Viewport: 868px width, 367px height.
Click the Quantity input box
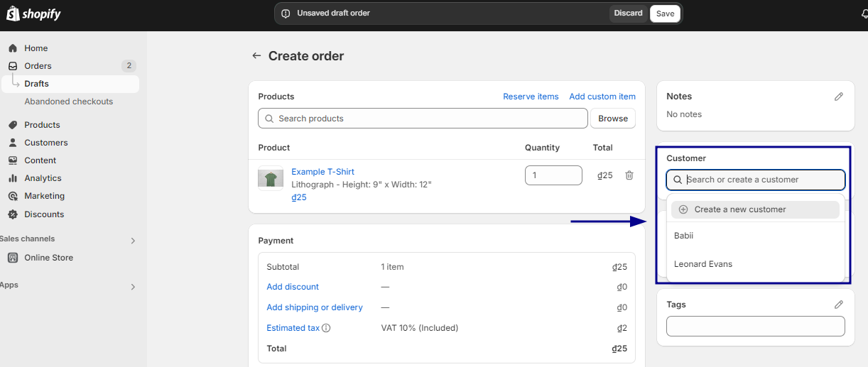point(553,175)
